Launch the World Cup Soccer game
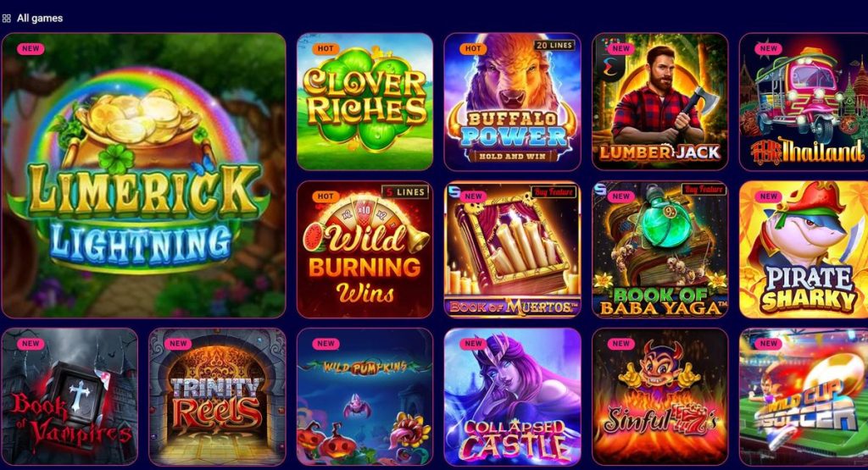The width and height of the screenshot is (868, 470). pyautogui.click(x=804, y=396)
